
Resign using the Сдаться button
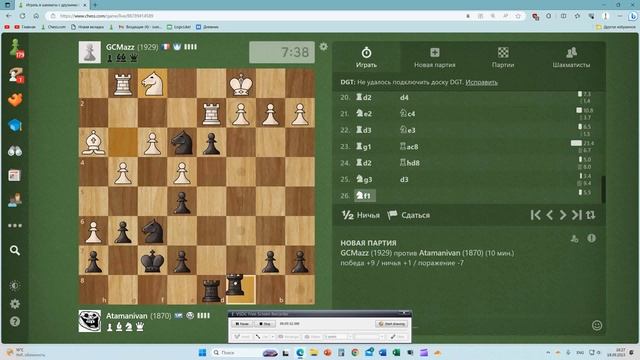pyautogui.click(x=409, y=215)
